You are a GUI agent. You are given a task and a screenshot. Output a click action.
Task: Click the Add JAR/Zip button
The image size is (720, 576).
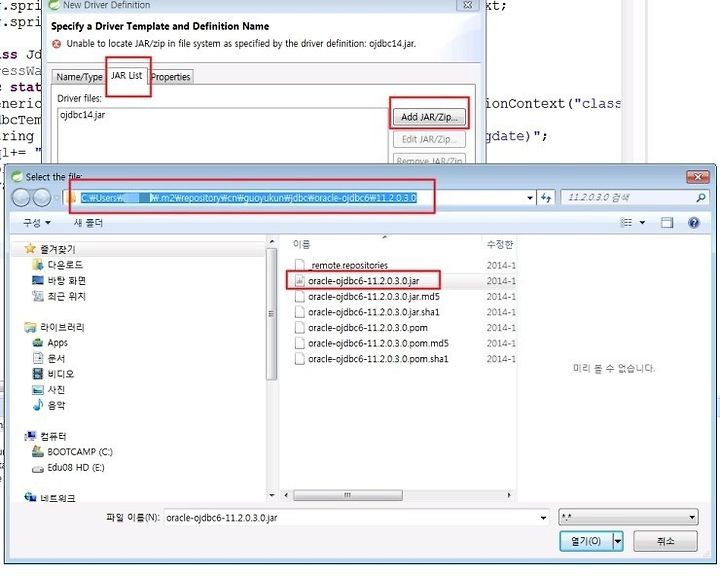coord(429,117)
